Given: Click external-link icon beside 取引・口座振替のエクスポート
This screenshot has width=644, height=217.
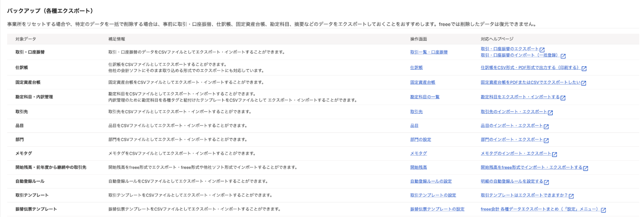Looking at the screenshot, I should point(542,50).
